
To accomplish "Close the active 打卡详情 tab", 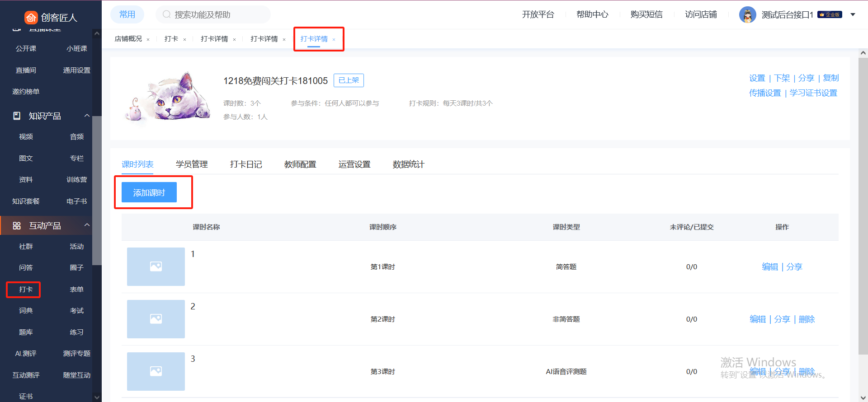I will 334,40.
